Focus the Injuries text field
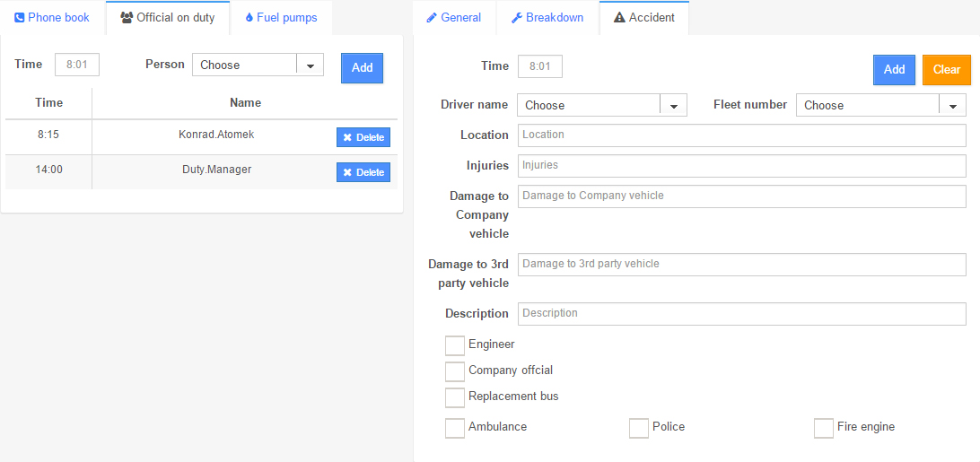 point(741,166)
